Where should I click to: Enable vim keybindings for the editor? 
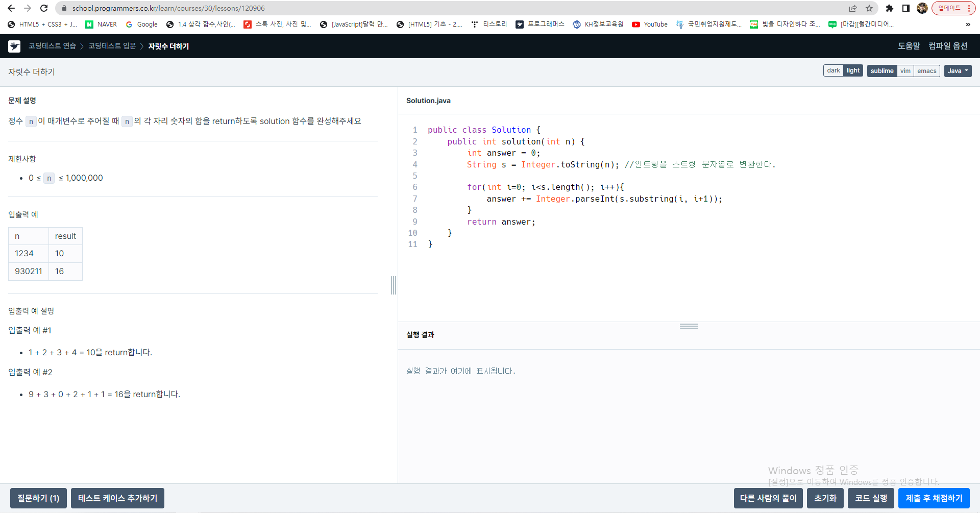(x=906, y=71)
